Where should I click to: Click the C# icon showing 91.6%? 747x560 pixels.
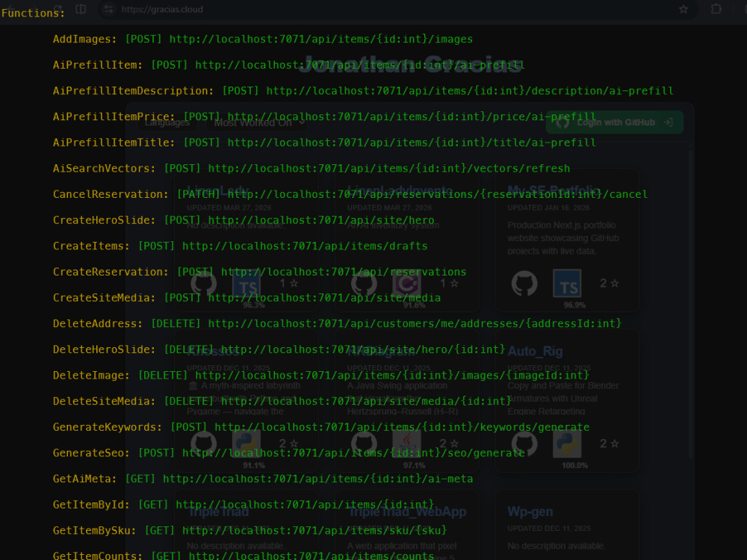coord(406,283)
